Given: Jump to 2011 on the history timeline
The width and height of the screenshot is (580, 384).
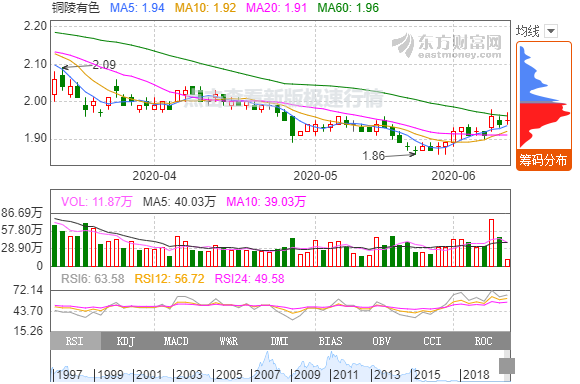Looking at the screenshot, I should tap(346, 375).
